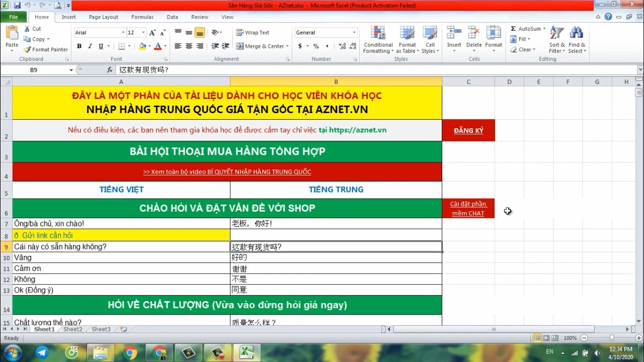Switch to the Formulas tab
The height and width of the screenshot is (362, 644).
pyautogui.click(x=142, y=17)
